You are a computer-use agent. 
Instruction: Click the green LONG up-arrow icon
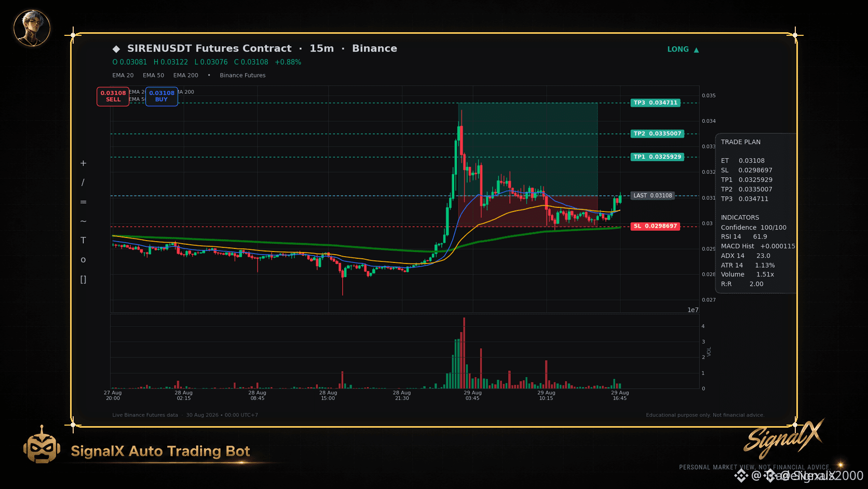[696, 50]
